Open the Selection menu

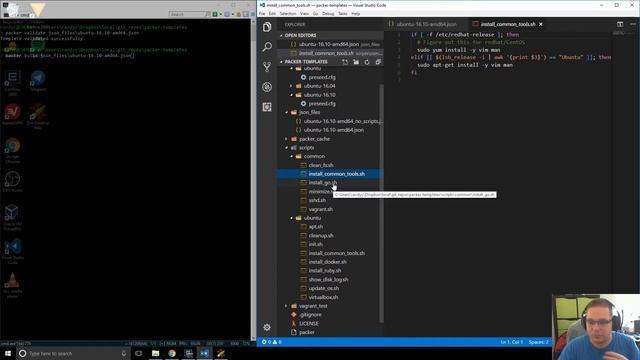288,13
